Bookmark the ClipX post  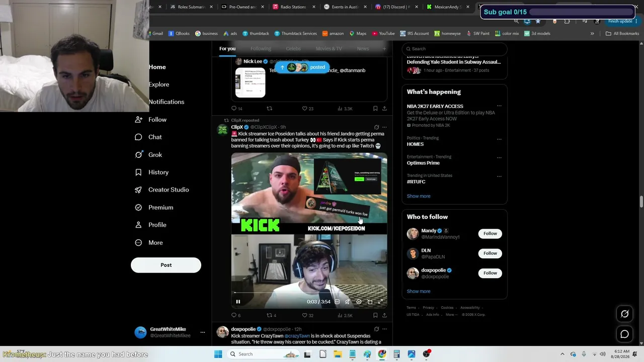click(375, 316)
